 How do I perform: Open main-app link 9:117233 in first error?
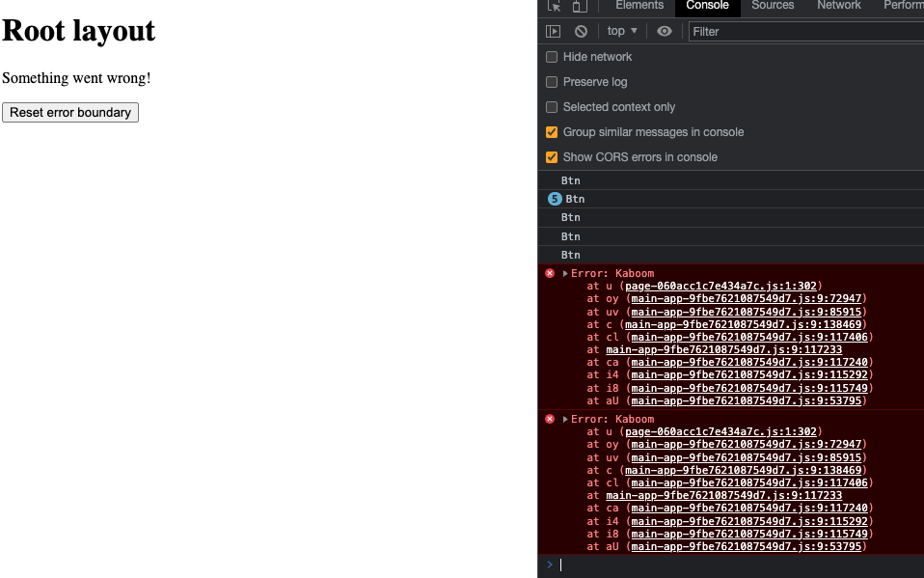[723, 349]
